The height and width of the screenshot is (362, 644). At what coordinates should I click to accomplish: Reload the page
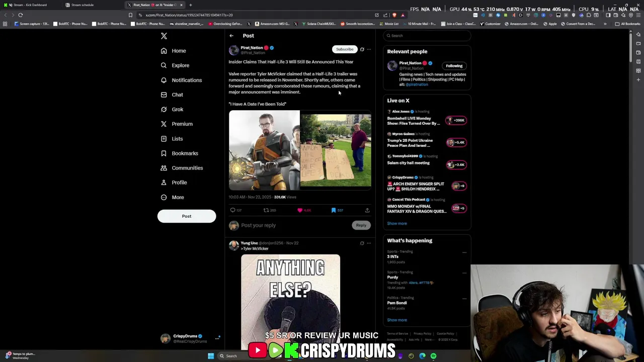tap(21, 15)
